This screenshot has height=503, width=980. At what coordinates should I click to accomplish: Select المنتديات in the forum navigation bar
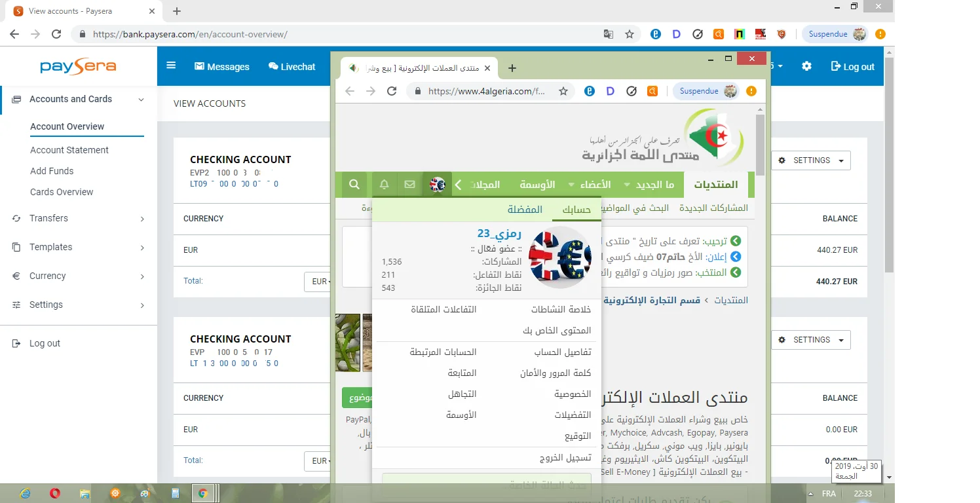[715, 185]
